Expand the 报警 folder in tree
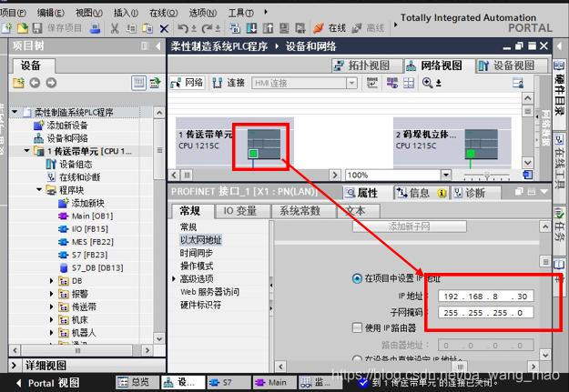 51,294
